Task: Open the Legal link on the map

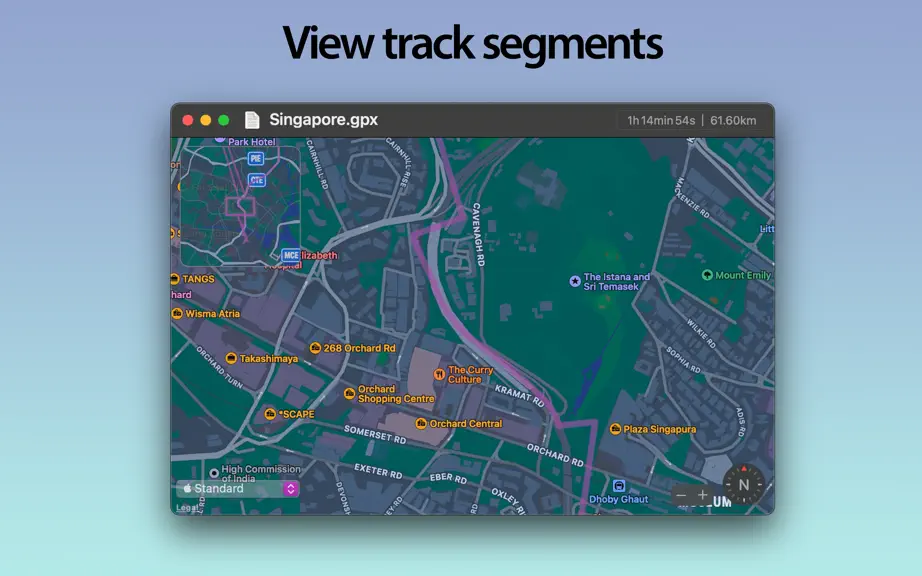Action: point(187,508)
